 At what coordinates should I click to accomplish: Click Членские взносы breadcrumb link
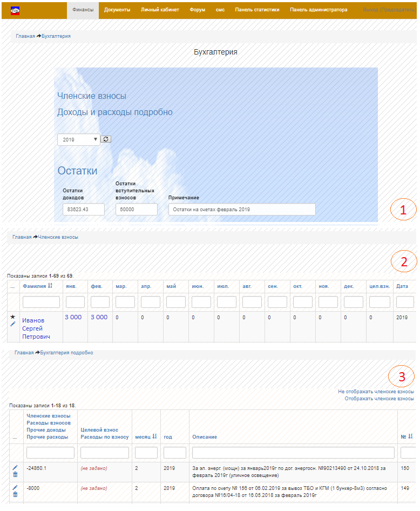click(x=58, y=237)
